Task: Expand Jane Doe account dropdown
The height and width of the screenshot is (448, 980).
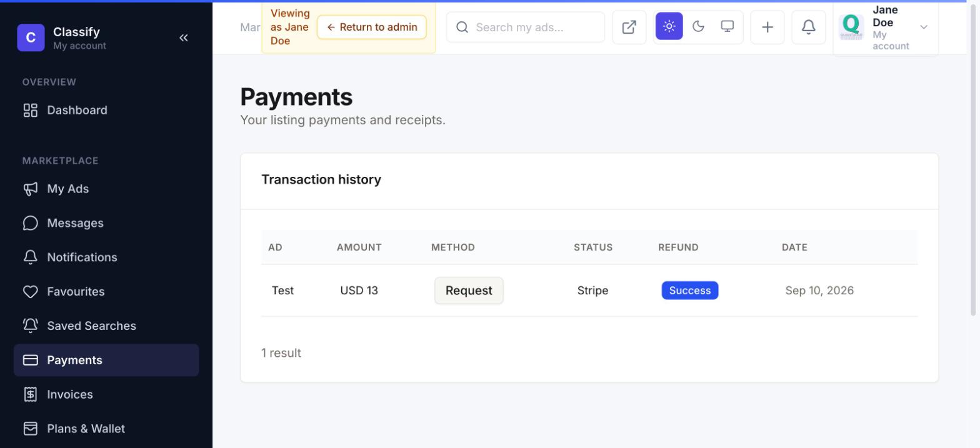Action: click(x=886, y=27)
